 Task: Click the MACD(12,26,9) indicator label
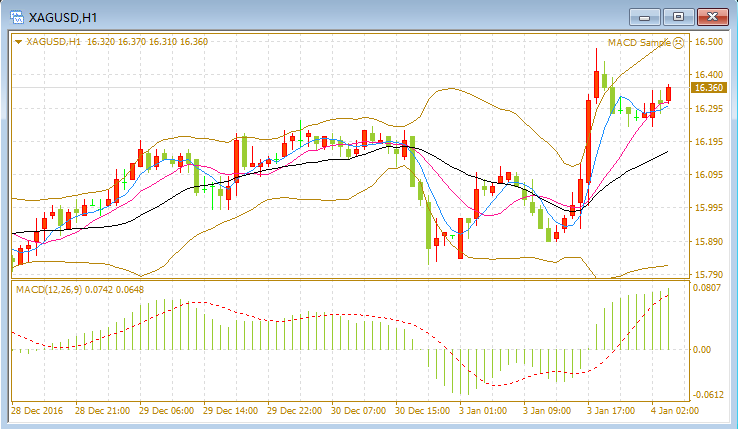49,290
